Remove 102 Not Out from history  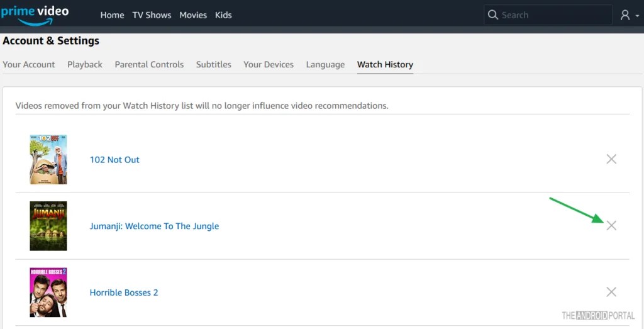[x=611, y=159]
